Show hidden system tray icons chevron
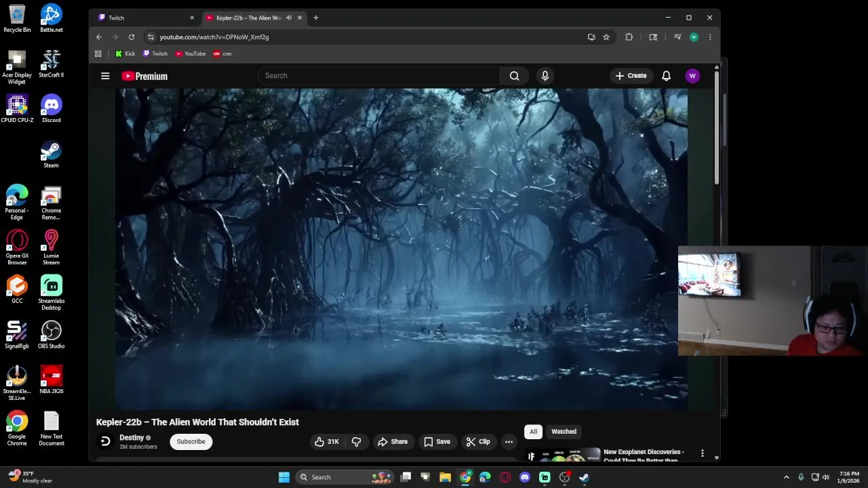 tap(786, 477)
